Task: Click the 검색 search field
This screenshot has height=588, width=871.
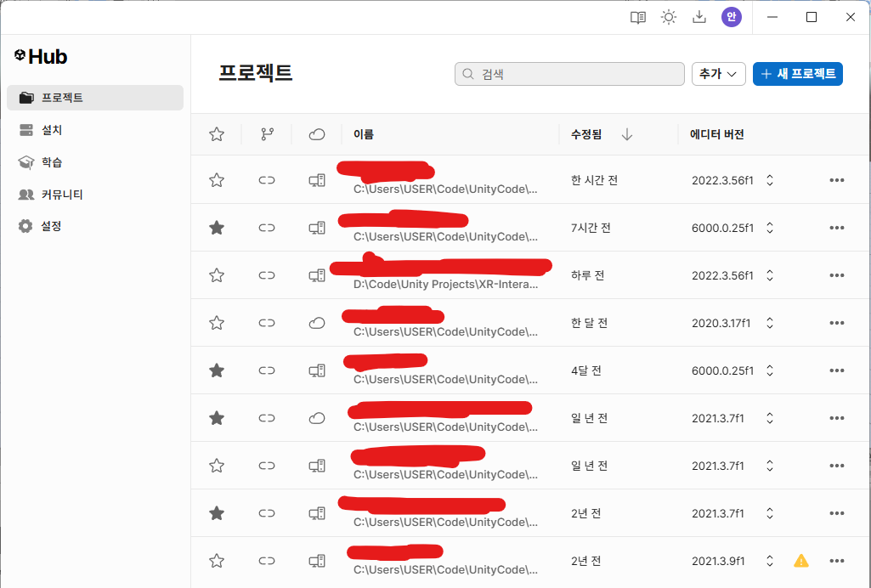Action: pos(569,74)
